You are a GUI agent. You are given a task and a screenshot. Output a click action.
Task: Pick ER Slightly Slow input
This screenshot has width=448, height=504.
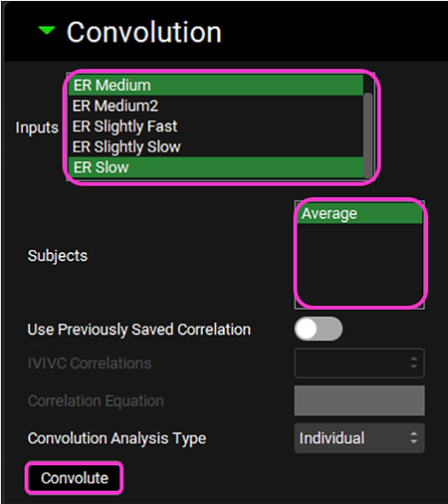(216, 146)
